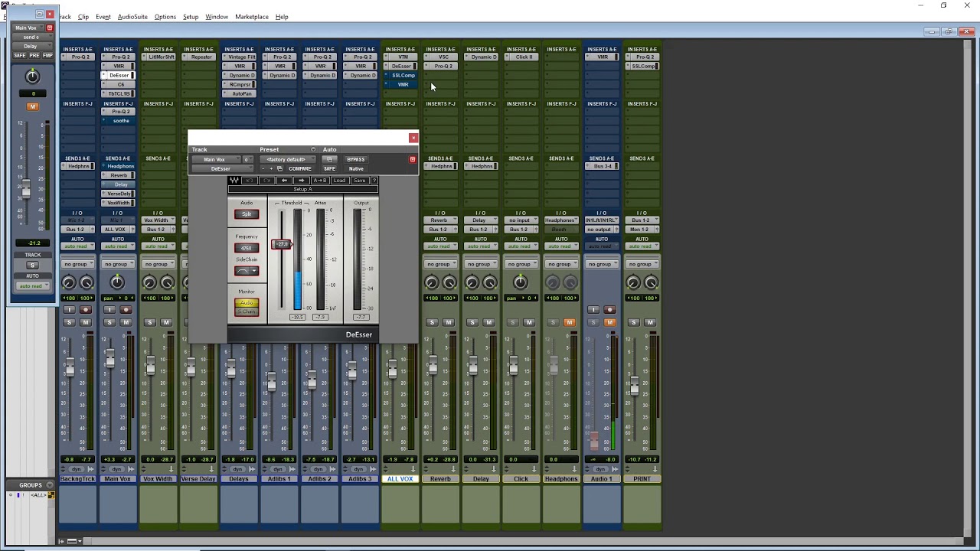The image size is (980, 551).
Task: Solo the Reverb track
Action: [x=433, y=322]
